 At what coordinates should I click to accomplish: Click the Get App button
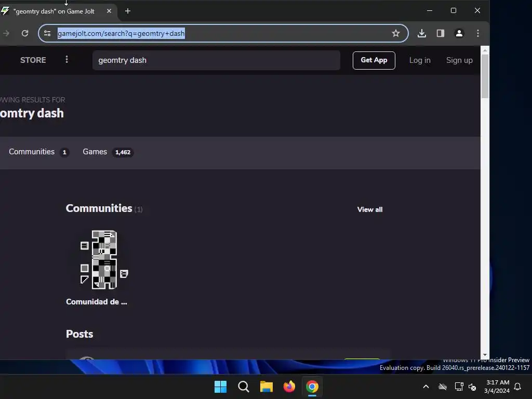pyautogui.click(x=374, y=60)
